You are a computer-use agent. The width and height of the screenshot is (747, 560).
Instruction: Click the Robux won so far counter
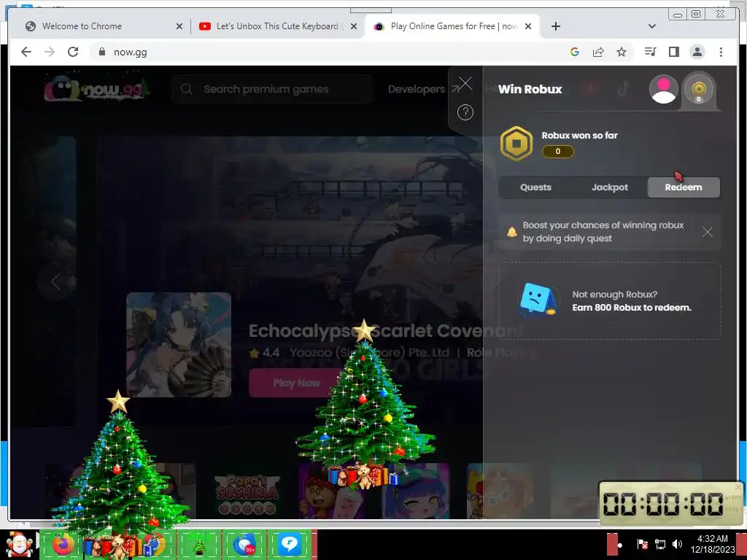[558, 152]
